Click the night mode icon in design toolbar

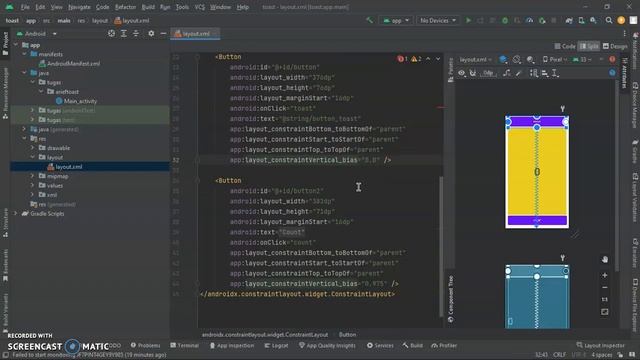pos(530,60)
